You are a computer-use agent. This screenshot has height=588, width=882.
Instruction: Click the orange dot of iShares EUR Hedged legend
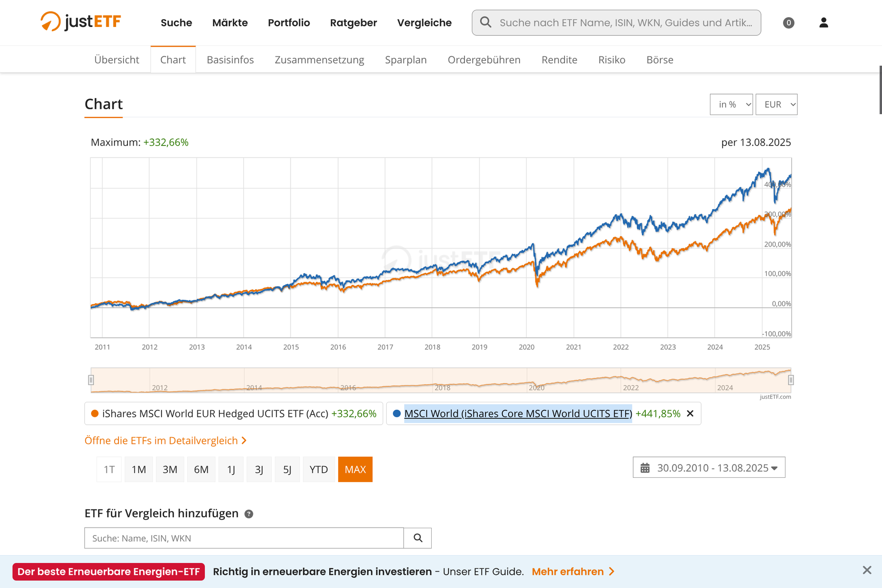(x=95, y=414)
